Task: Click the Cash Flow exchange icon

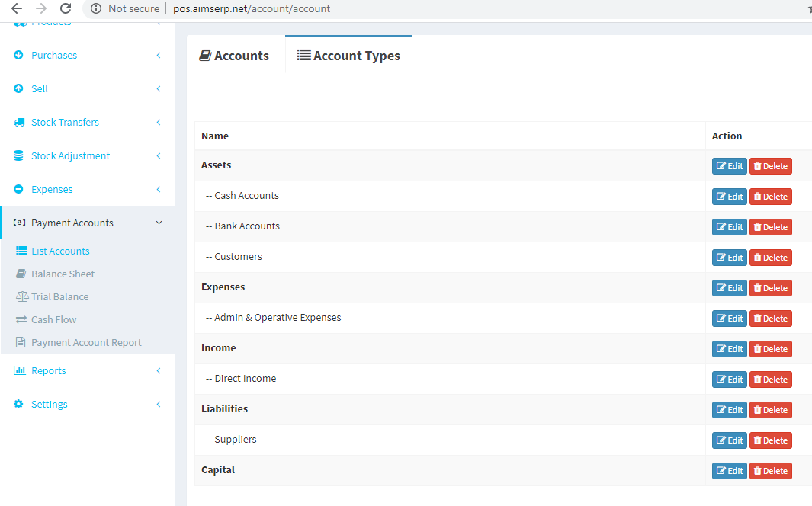Action: coord(21,319)
